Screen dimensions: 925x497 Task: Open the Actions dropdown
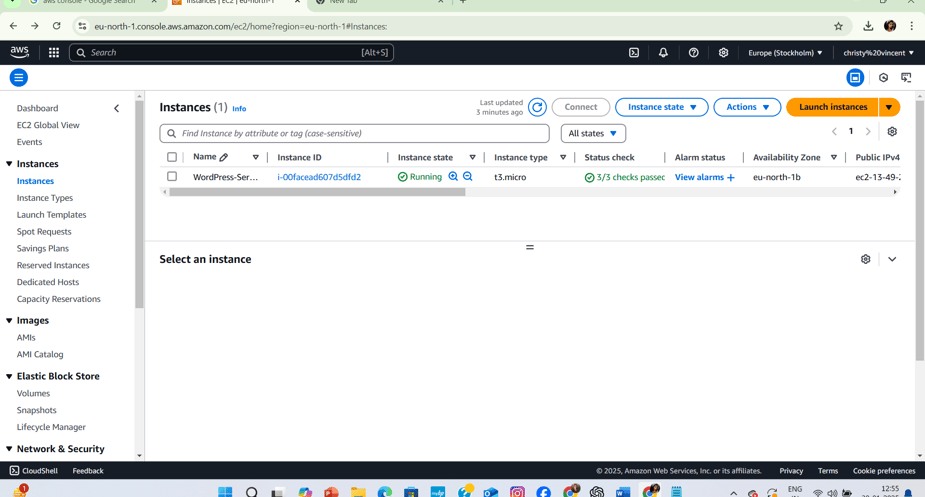point(747,107)
